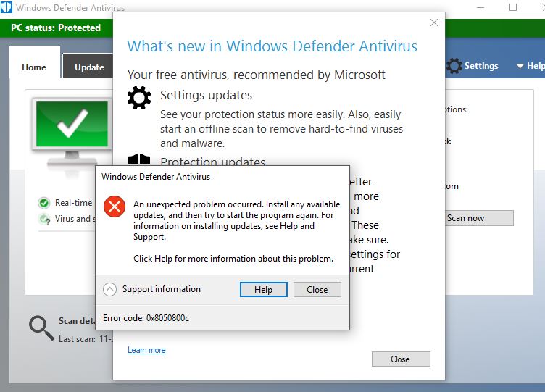This screenshot has height=392, width=545.
Task: Click the Virus and spyware status icon
Action: click(x=44, y=220)
